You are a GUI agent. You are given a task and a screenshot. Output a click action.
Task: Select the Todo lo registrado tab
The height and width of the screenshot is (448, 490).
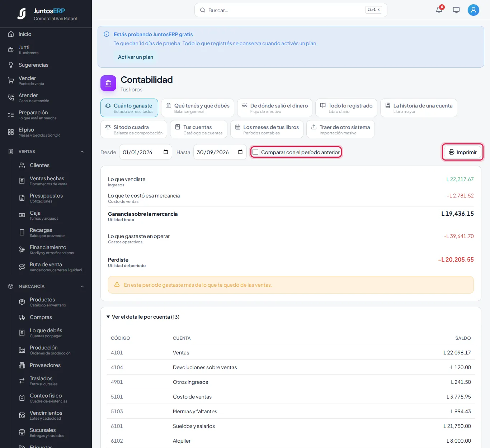(346, 108)
